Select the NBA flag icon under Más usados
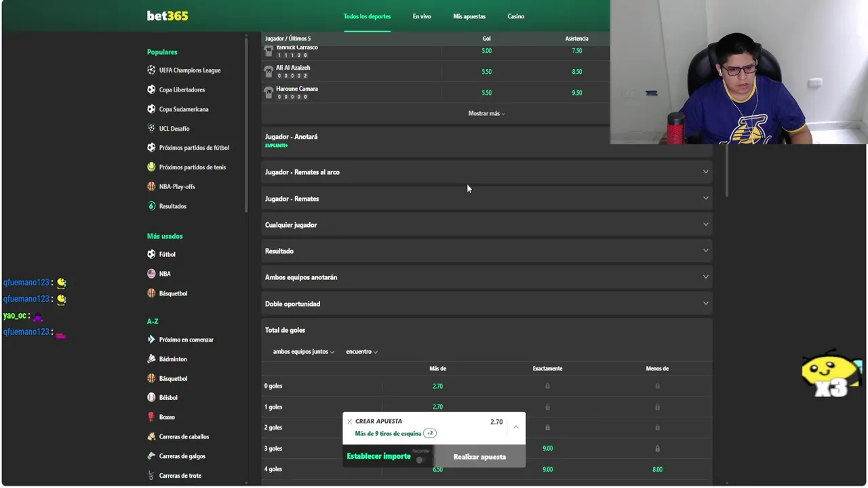Viewport: 868px width, 488px height. click(x=151, y=274)
